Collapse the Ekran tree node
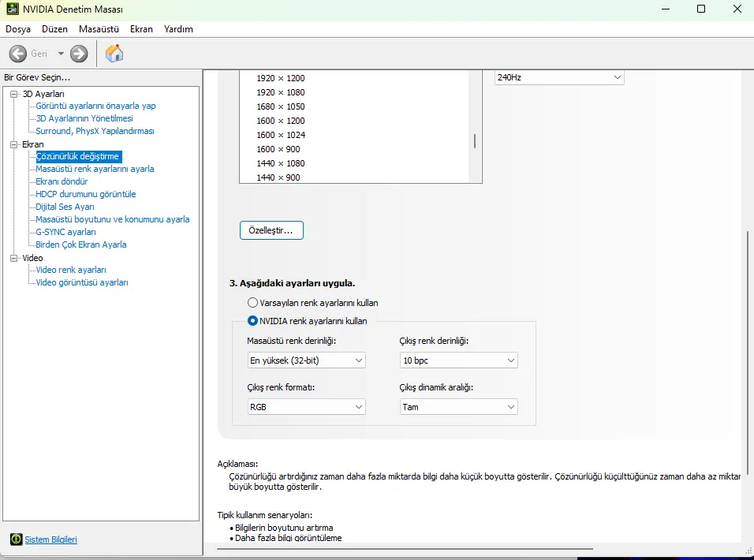The width and height of the screenshot is (754, 560). 14,144
